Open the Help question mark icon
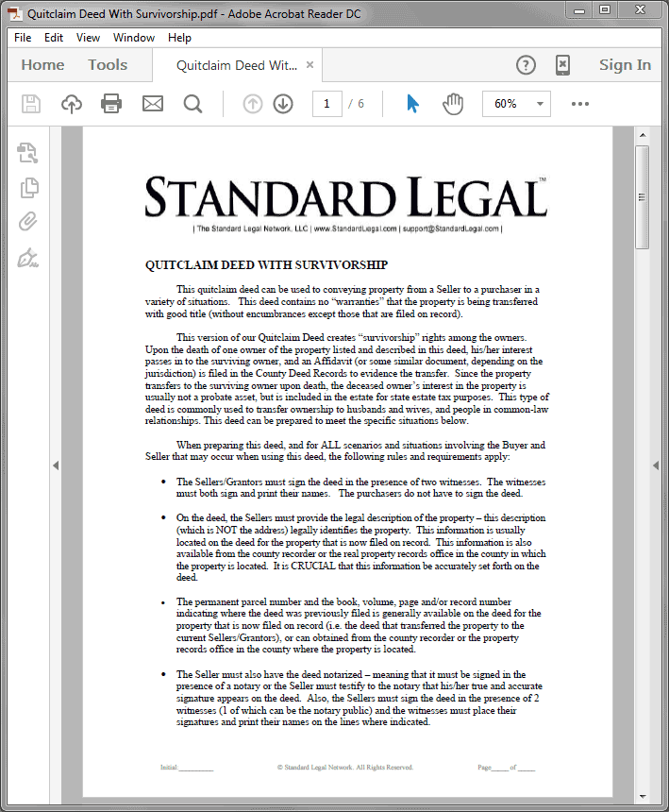The image size is (669, 812). (x=526, y=65)
